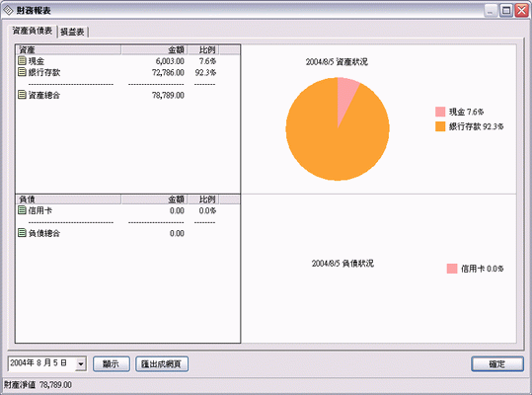Click the 匯出成網頁 export button
This screenshot has height=395, width=532.
(162, 364)
